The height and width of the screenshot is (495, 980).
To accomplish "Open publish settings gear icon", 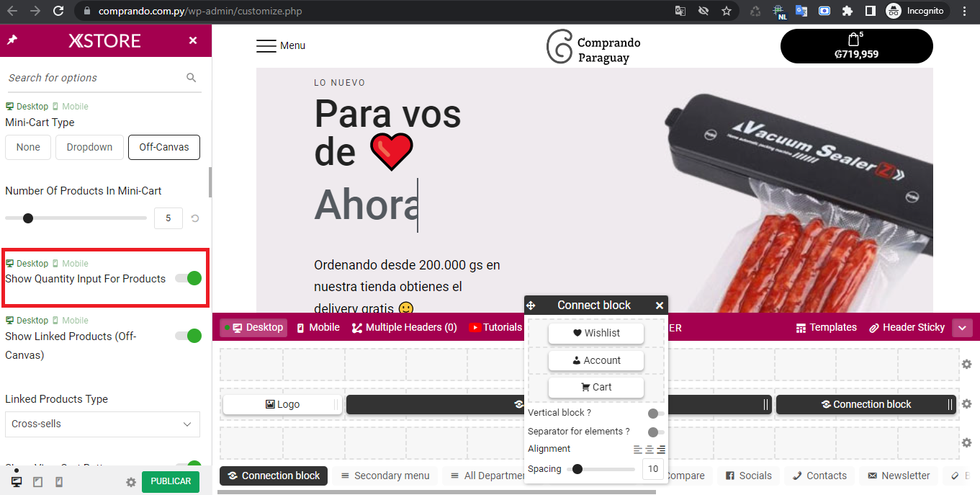I will pos(131,482).
